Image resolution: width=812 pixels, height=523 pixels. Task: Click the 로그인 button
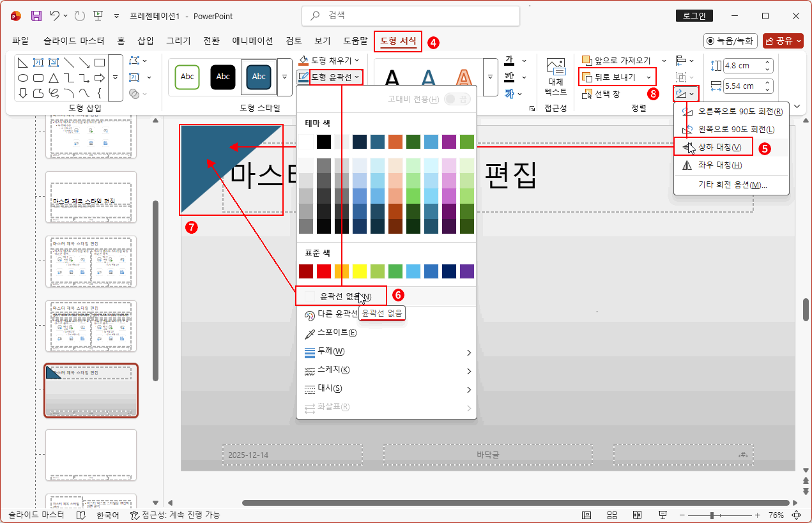point(694,15)
